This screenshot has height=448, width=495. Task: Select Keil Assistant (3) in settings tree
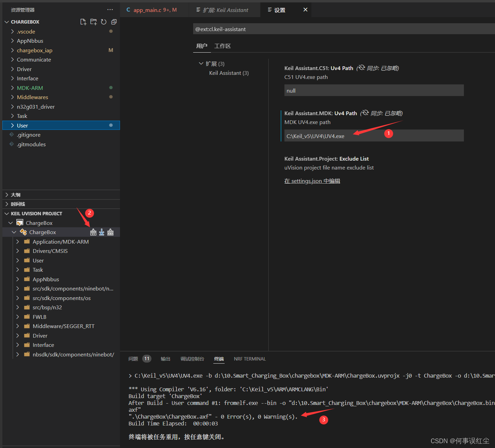[x=229, y=73]
